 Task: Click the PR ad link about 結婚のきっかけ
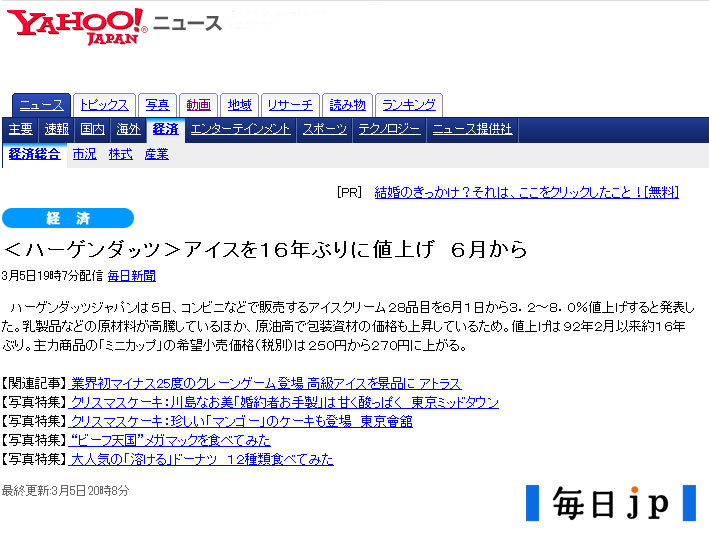[526, 193]
